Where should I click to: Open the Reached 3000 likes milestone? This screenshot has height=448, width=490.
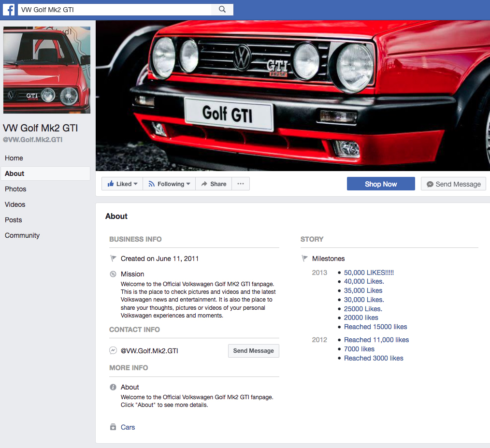[x=374, y=358]
